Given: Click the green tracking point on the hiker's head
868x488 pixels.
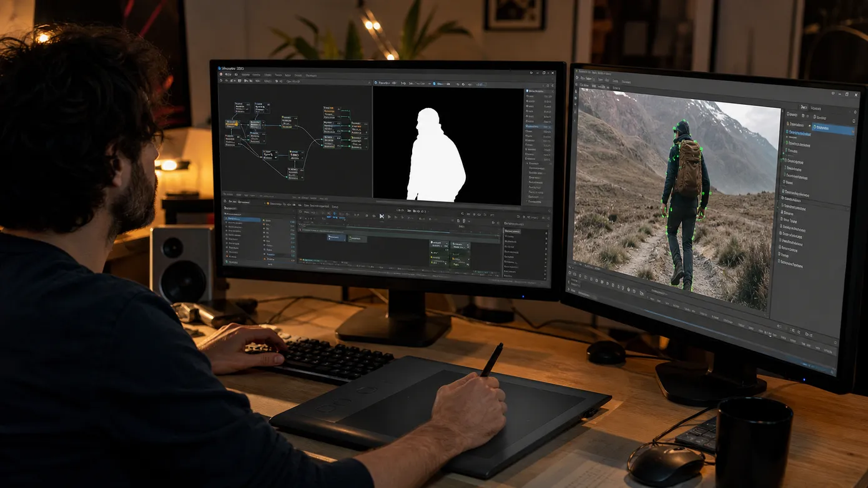Looking at the screenshot, I should [x=684, y=120].
